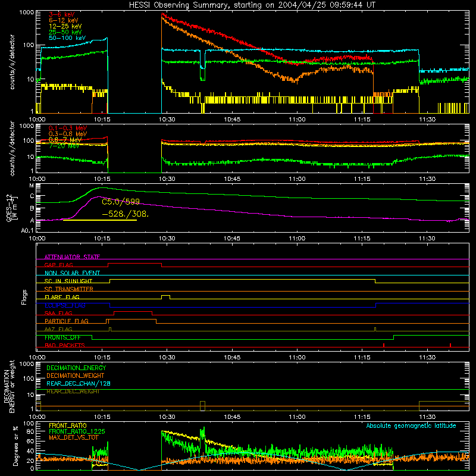Select the FRONTS_OFF flag label
Image resolution: width=476 pixels, height=476 pixels.
(x=62, y=337)
